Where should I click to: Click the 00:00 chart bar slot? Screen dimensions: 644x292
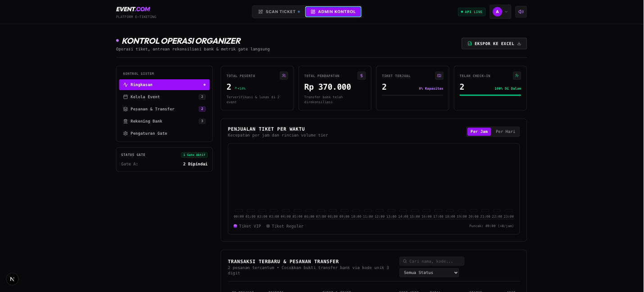[239, 210]
